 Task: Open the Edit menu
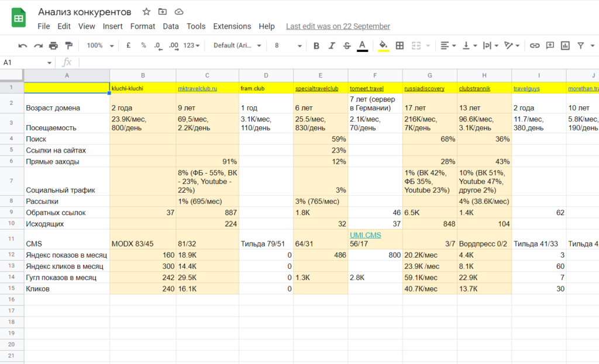64,26
